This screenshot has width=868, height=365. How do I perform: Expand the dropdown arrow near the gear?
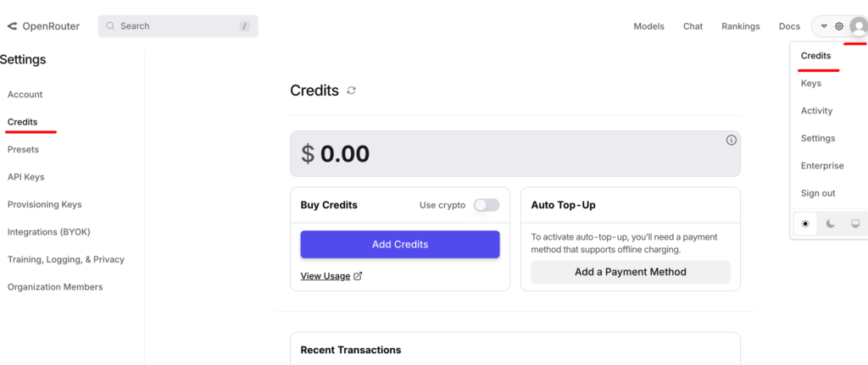coord(824,26)
